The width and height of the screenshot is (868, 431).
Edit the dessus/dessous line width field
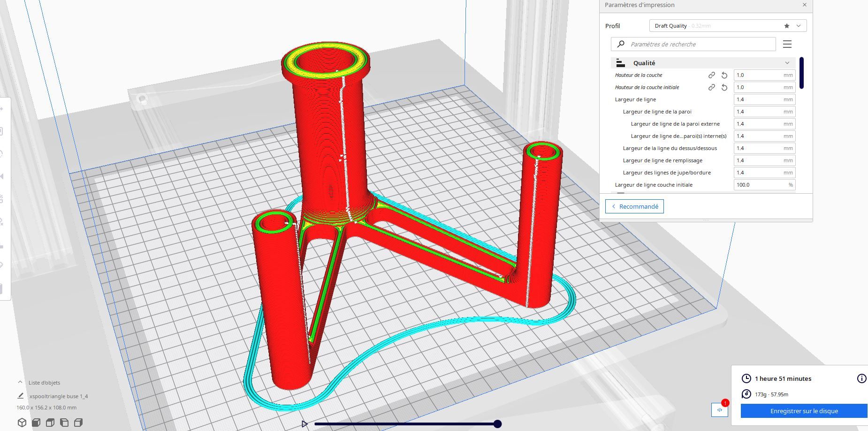click(x=764, y=148)
